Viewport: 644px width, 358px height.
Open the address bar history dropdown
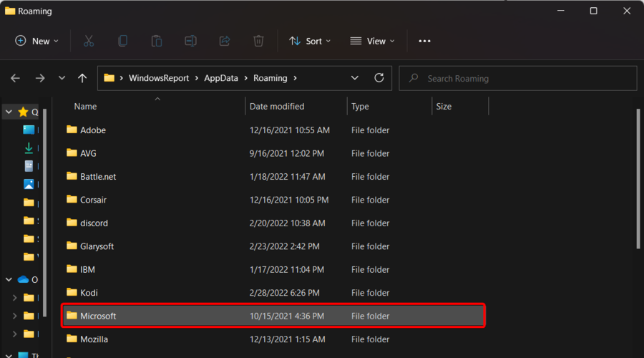click(x=354, y=78)
